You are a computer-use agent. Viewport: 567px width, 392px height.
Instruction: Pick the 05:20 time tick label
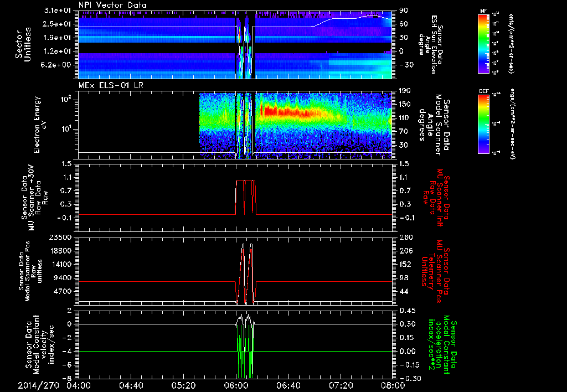184,385
